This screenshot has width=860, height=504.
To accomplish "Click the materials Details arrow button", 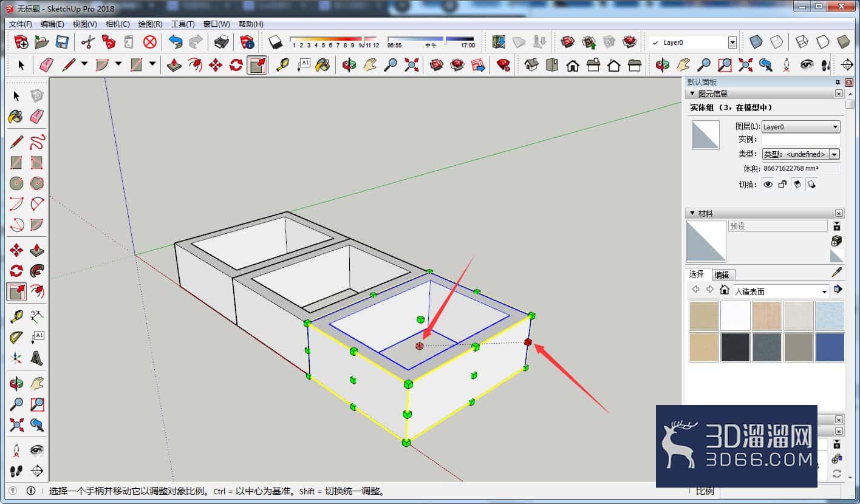I will pyautogui.click(x=838, y=289).
